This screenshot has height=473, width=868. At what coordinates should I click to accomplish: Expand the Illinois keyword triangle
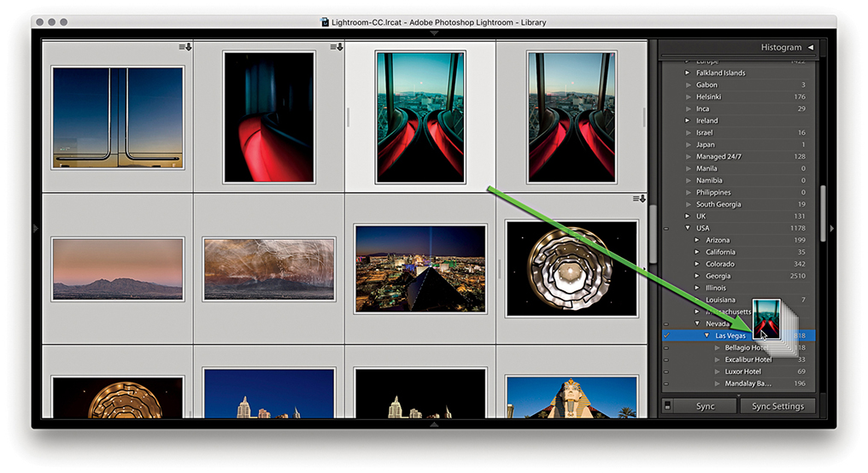click(x=697, y=288)
